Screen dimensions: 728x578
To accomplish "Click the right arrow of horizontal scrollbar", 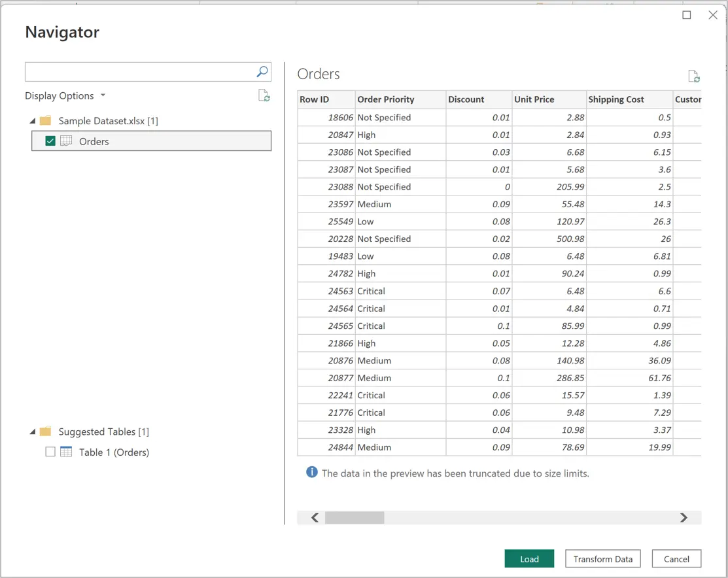I will 684,518.
